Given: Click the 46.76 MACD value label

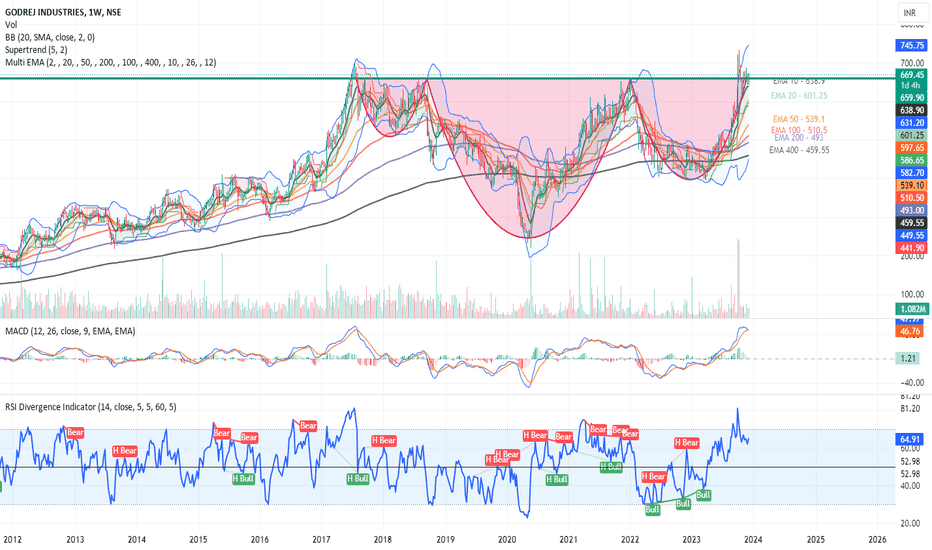Looking at the screenshot, I should coord(910,331).
